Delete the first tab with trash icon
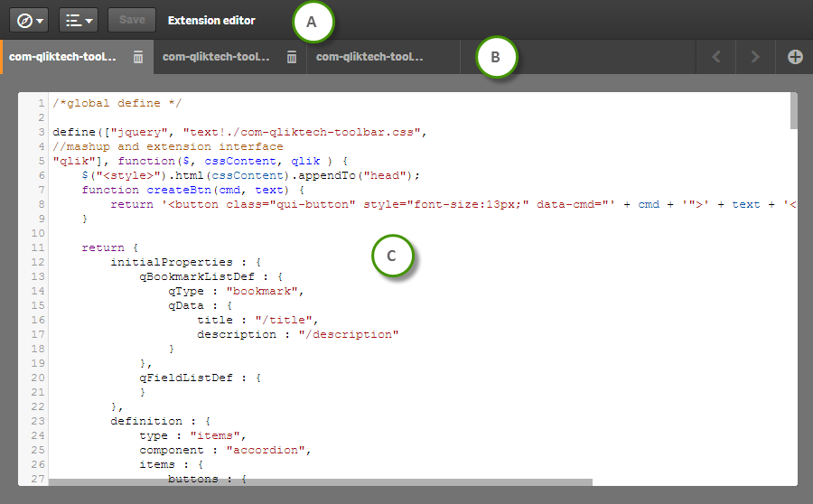Viewport: 813px width, 504px height. (x=138, y=57)
